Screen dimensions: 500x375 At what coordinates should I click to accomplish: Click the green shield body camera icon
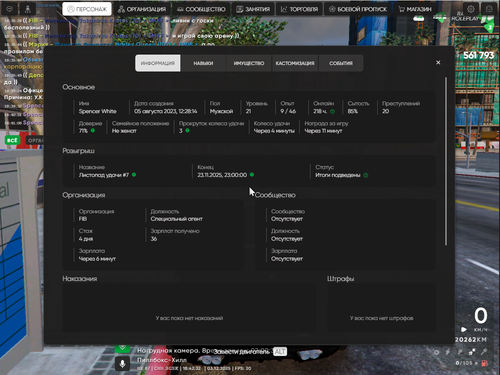122,348
